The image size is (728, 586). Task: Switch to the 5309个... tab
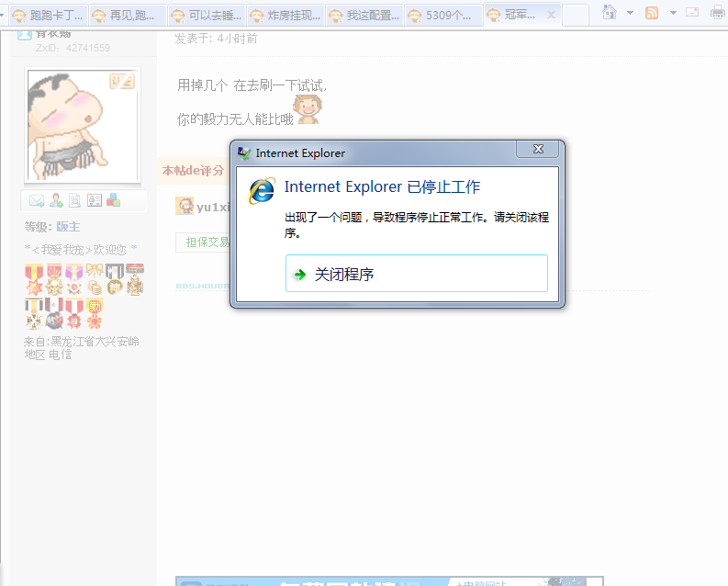point(443,16)
